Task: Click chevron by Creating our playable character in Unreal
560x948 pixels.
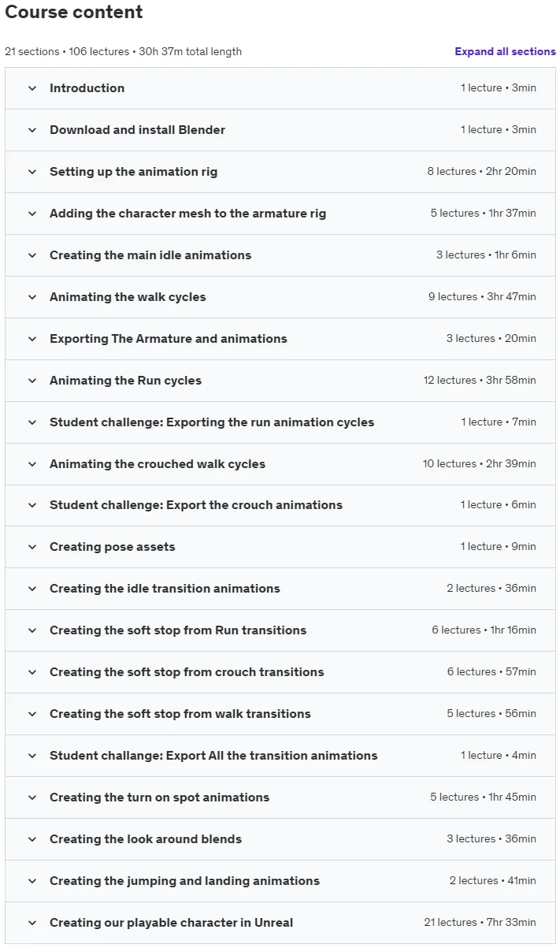Action: (32, 923)
